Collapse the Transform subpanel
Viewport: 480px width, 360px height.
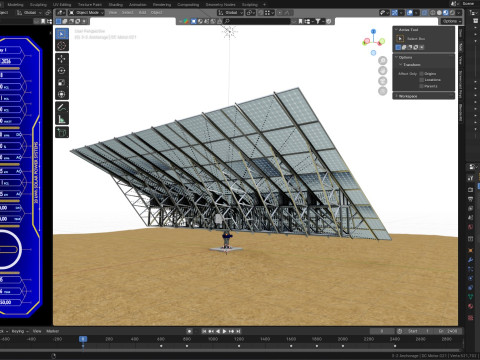click(x=400, y=65)
